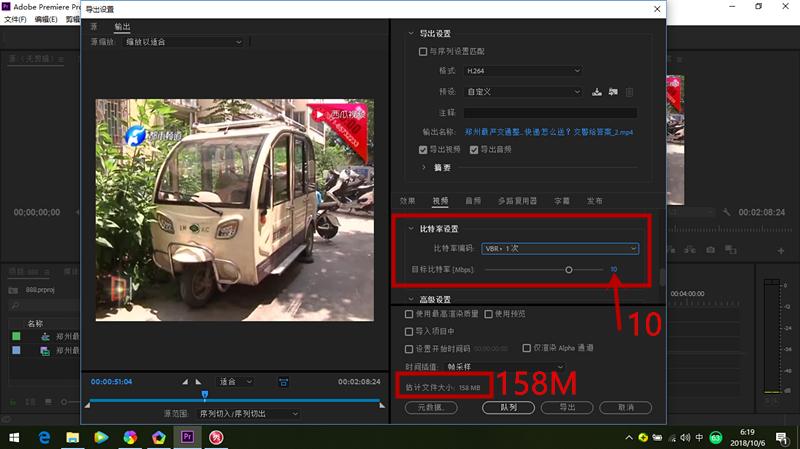Viewport: 800px width, 449px height.
Task: Collapse the 比特率设置 section
Action: tap(411, 229)
